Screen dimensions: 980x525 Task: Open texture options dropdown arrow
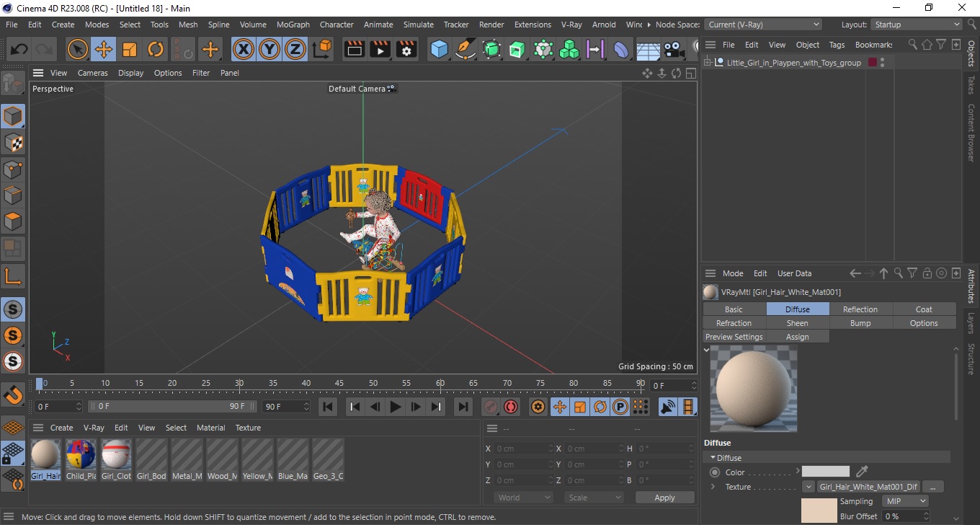pyautogui.click(x=808, y=487)
